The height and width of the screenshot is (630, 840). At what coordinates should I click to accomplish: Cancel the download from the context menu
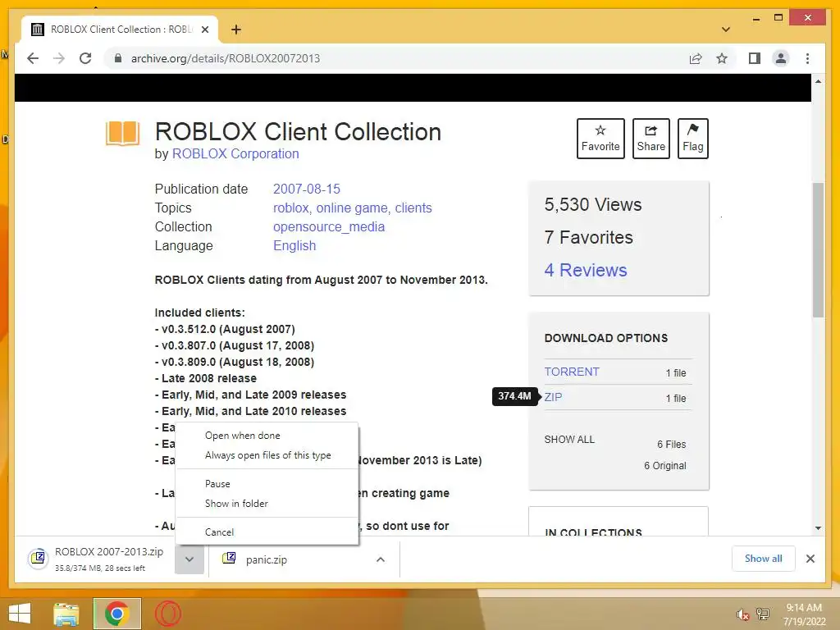267,532
